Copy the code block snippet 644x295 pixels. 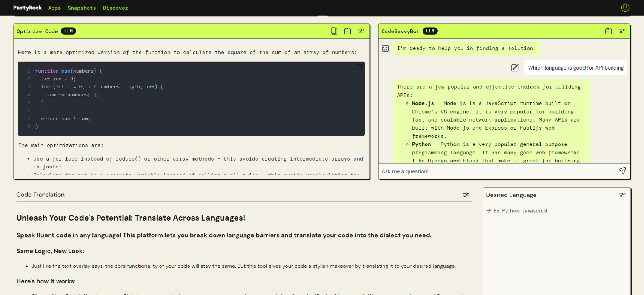point(360,68)
